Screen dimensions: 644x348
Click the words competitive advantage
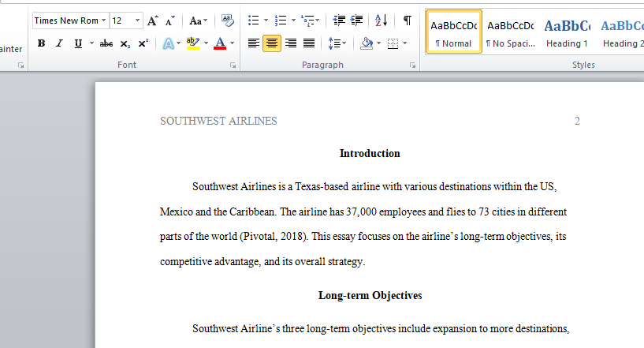point(210,262)
